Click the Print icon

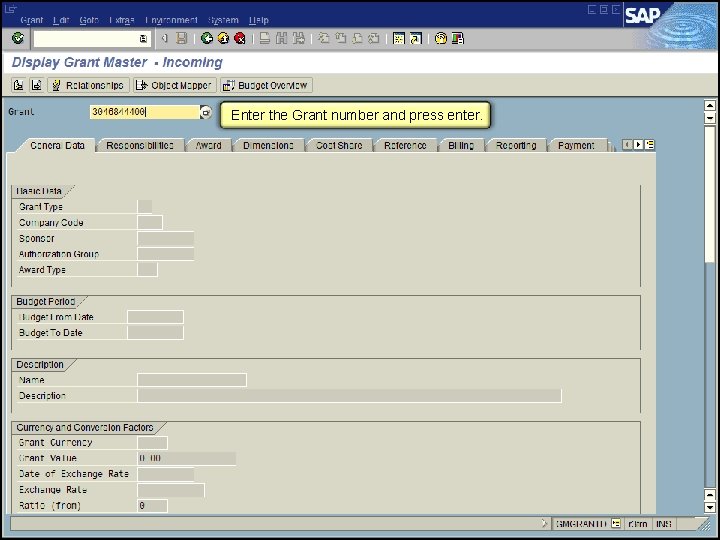click(264, 39)
